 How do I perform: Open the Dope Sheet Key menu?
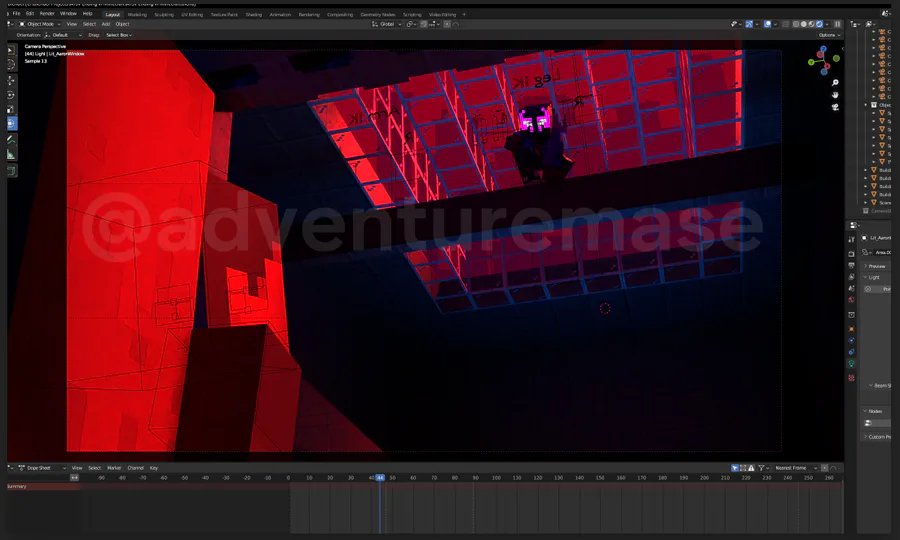coord(154,468)
